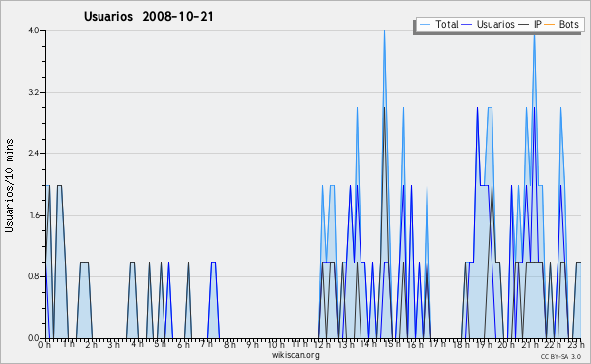This screenshot has height=364, width=591.
Task: Click the CC BY-SA 3.0 license text
Action: (560, 356)
